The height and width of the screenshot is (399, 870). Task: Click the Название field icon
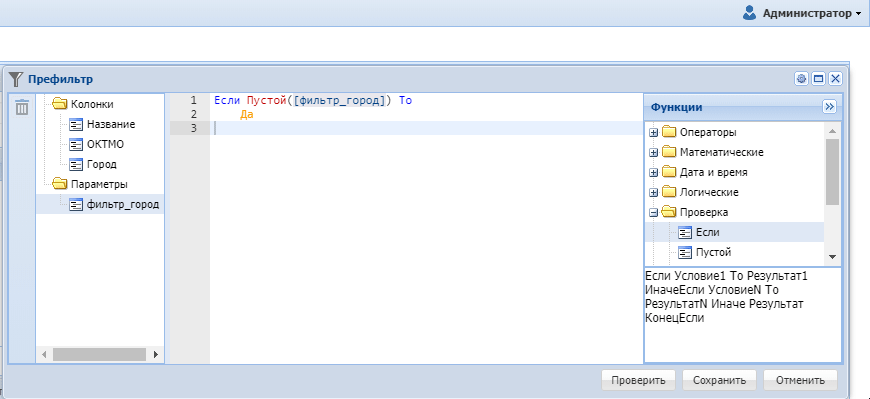[x=76, y=124]
